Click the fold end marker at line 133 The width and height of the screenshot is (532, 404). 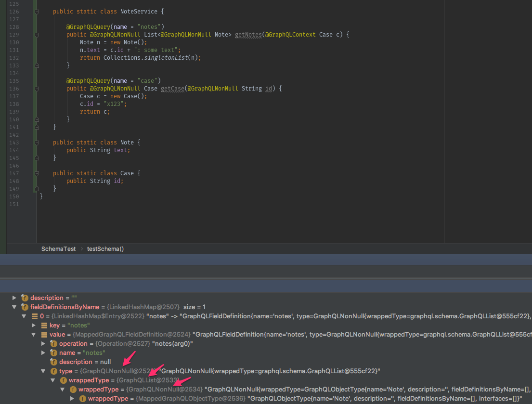(37, 65)
